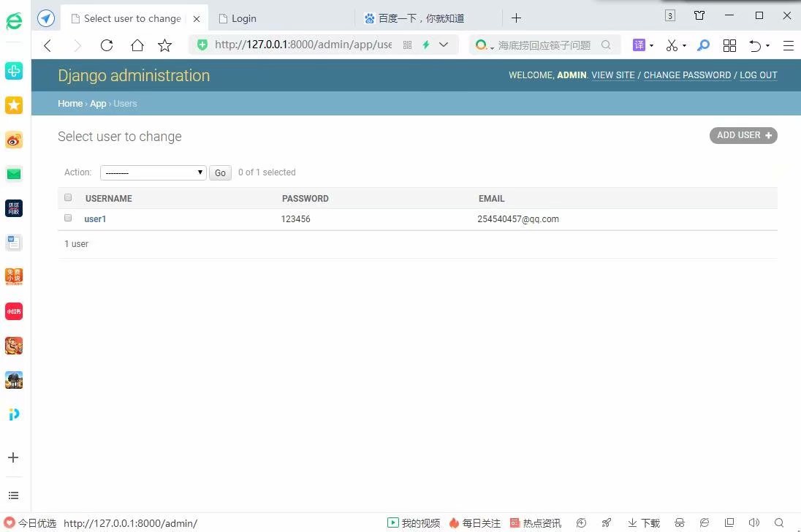This screenshot has height=532, width=801.
Task: Open the 下载 downloads button
Action: point(644,522)
